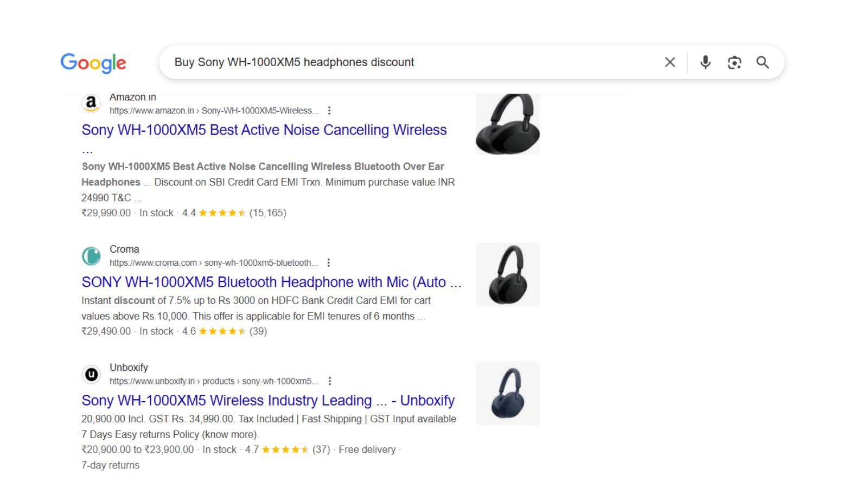Open more options for Croma result
Screen dimensions: 868x488
(329, 263)
